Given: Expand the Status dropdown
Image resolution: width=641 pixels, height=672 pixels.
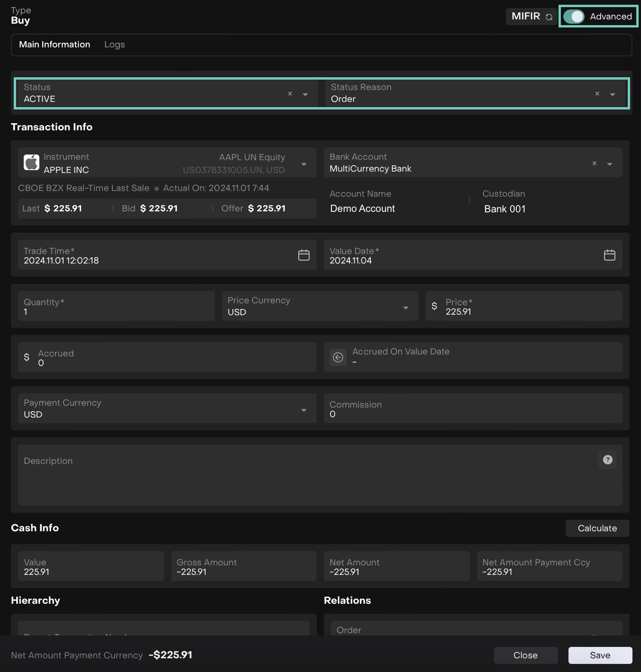Looking at the screenshot, I should tap(305, 94).
